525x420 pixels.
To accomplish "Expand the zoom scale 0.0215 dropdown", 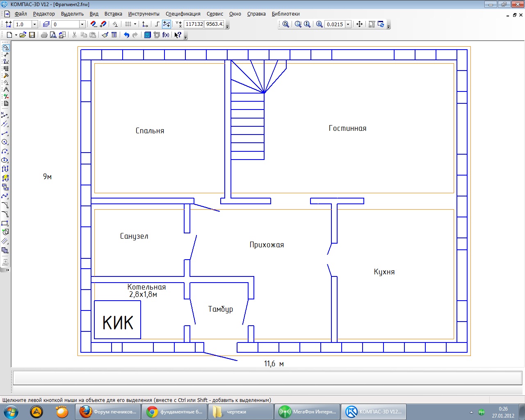I will click(348, 24).
